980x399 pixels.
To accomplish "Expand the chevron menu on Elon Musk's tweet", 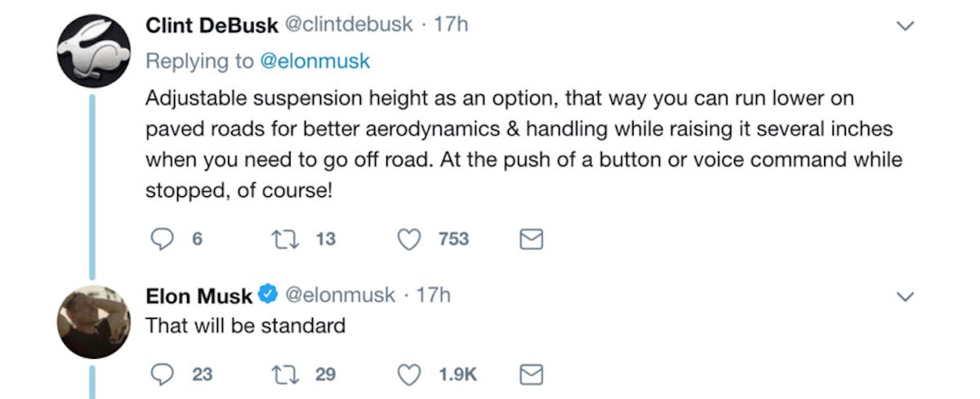I will point(904,296).
